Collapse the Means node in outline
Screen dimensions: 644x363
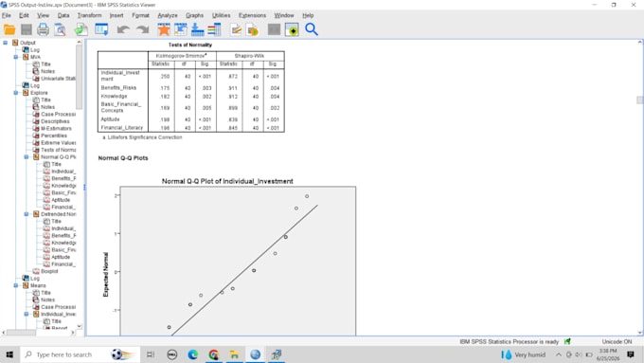tap(16, 285)
